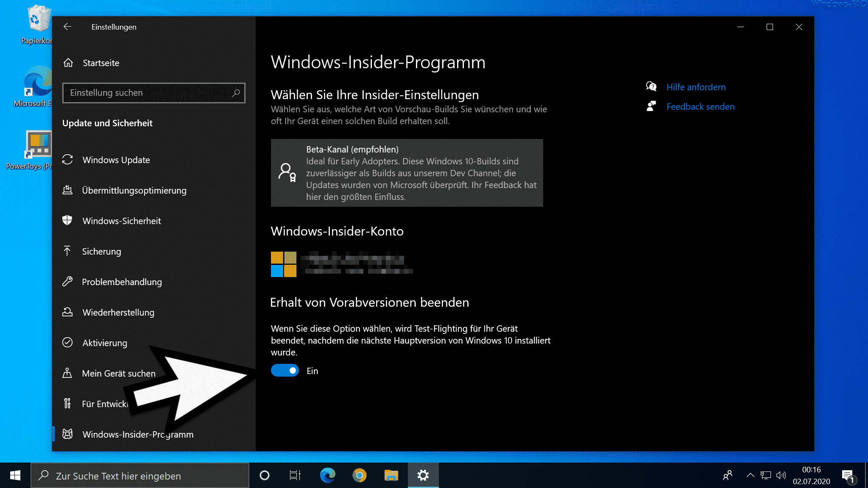Click the Hilfe anfordern chat icon
Image resolution: width=868 pixels, height=488 pixels.
coord(651,87)
